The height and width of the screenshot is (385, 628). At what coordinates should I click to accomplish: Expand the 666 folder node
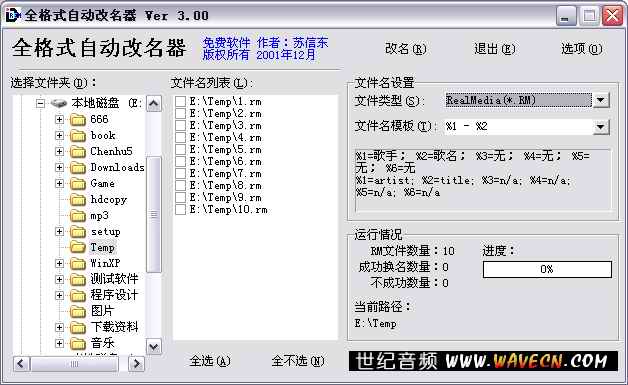[59, 119]
